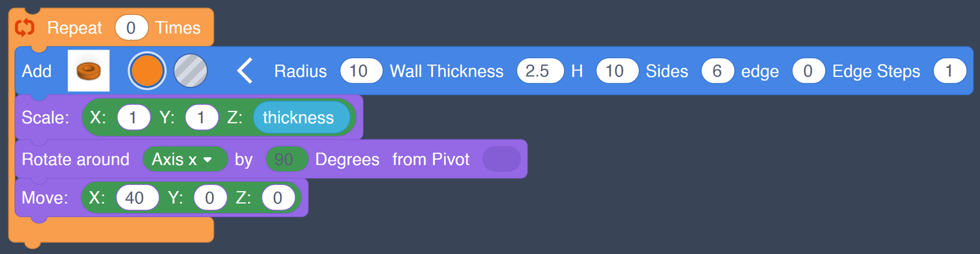The width and height of the screenshot is (980, 254).
Task: Edit the Wall Thickness value 2.5
Action: click(538, 71)
